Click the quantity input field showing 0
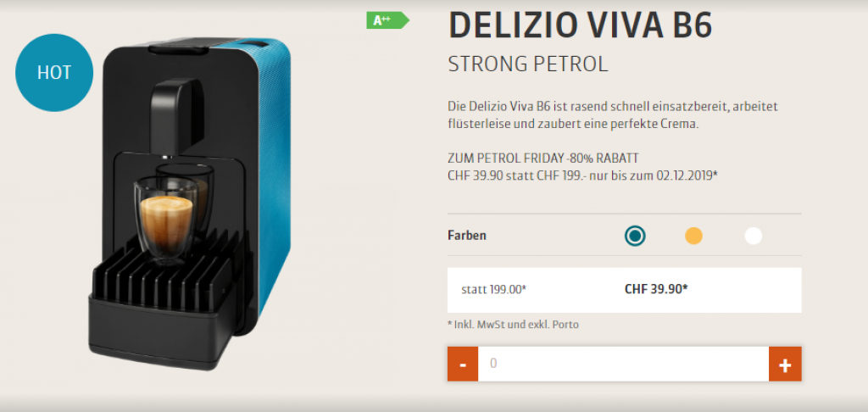Screen dimensions: 868x412 coord(623,364)
